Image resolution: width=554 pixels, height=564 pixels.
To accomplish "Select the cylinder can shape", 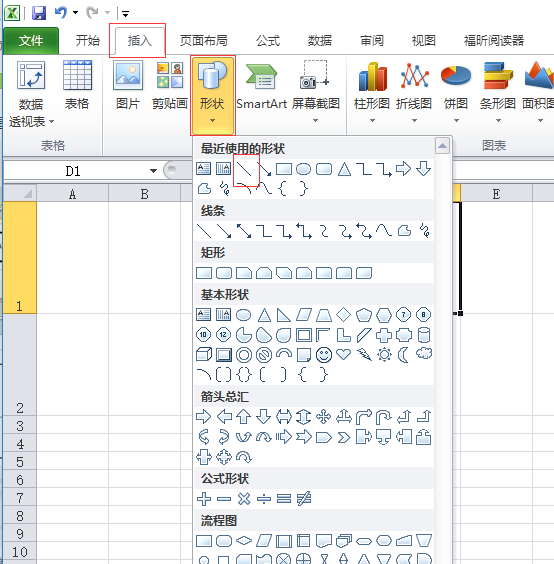I will (x=424, y=335).
